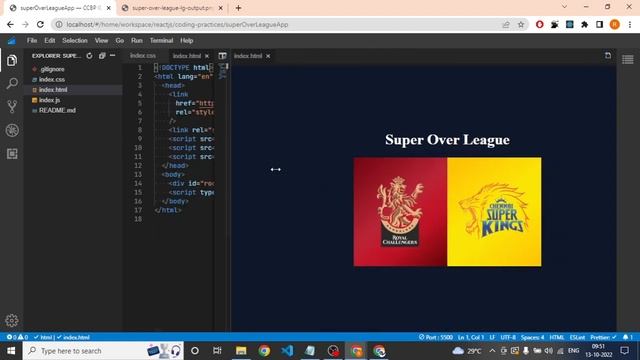Open the right side panel list icon
The height and width of the screenshot is (360, 640).
628,60
